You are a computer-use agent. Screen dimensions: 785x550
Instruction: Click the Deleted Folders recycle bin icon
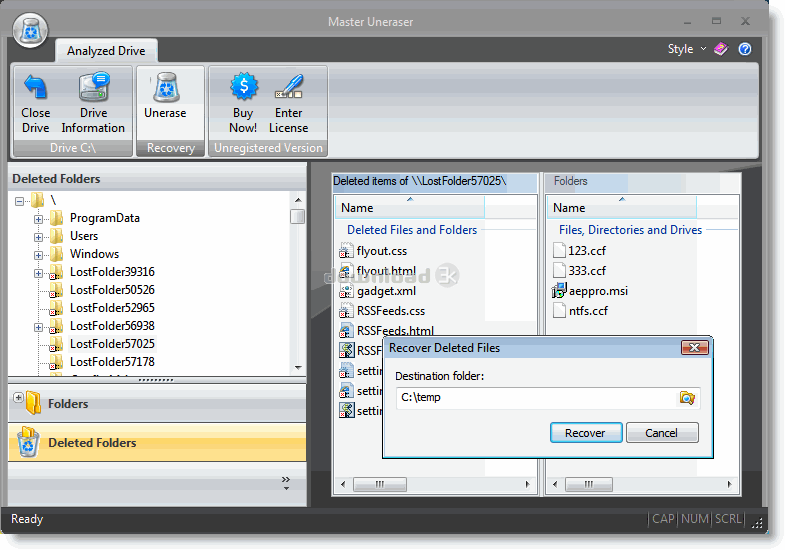pyautogui.click(x=29, y=443)
